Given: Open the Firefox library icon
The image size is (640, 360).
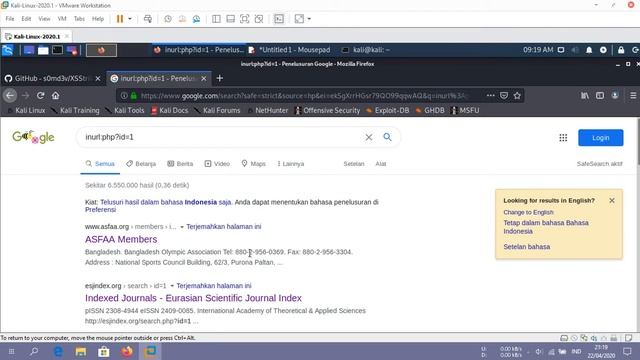Looking at the screenshot, I should pos(585,96).
